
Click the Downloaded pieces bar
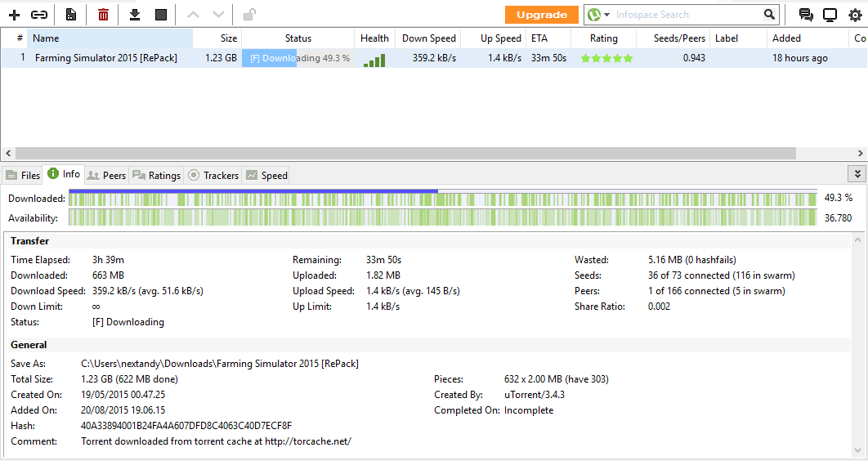443,198
